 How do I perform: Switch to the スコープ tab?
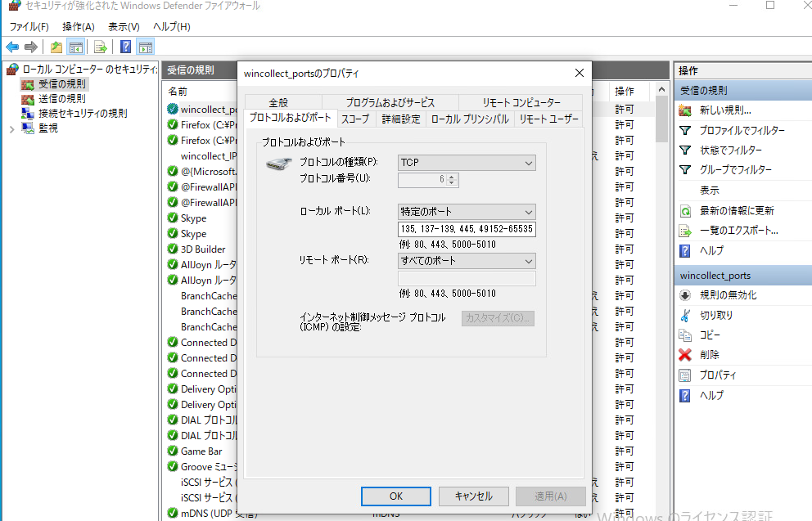tap(355, 119)
